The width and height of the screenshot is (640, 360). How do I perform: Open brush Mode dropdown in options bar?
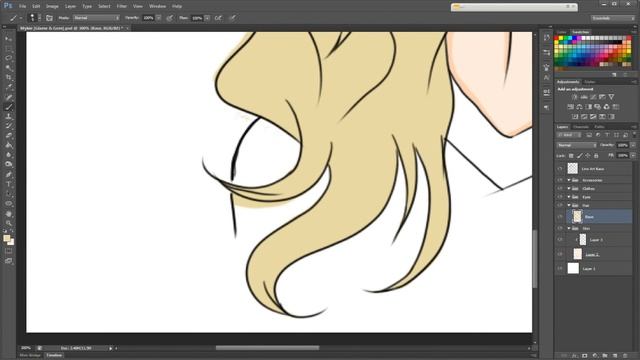coord(96,18)
